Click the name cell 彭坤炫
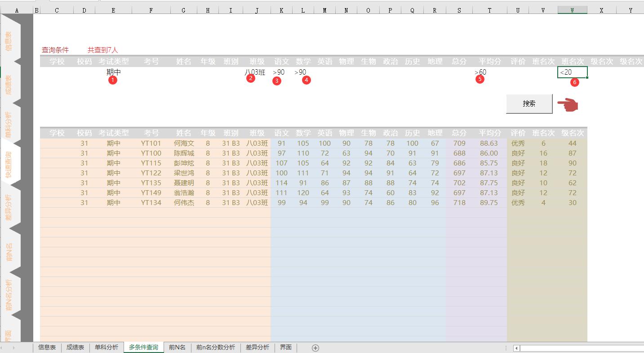This screenshot has height=353, width=644. (x=184, y=163)
